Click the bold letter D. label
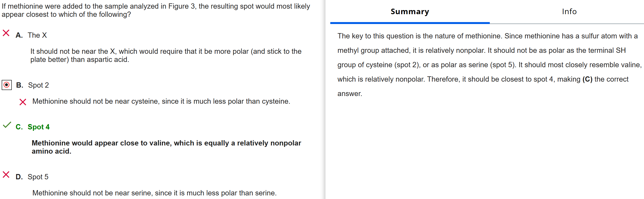This screenshot has width=644, height=199. click(x=19, y=177)
